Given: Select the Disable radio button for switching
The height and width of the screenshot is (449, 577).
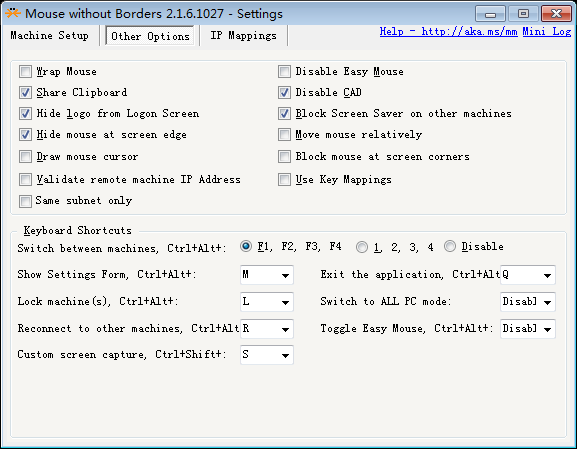Looking at the screenshot, I should point(450,246).
